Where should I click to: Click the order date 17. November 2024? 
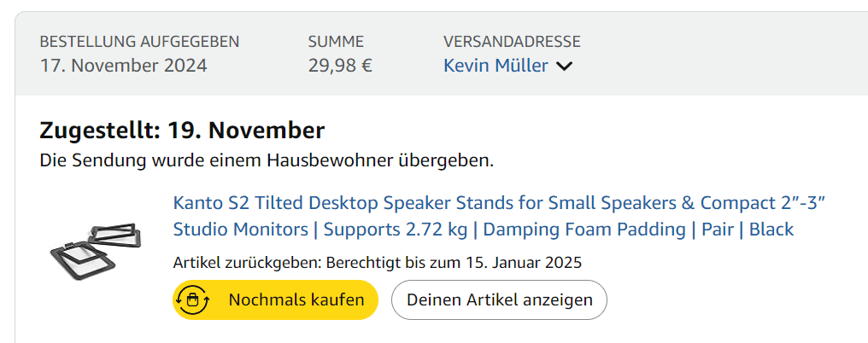click(x=123, y=66)
